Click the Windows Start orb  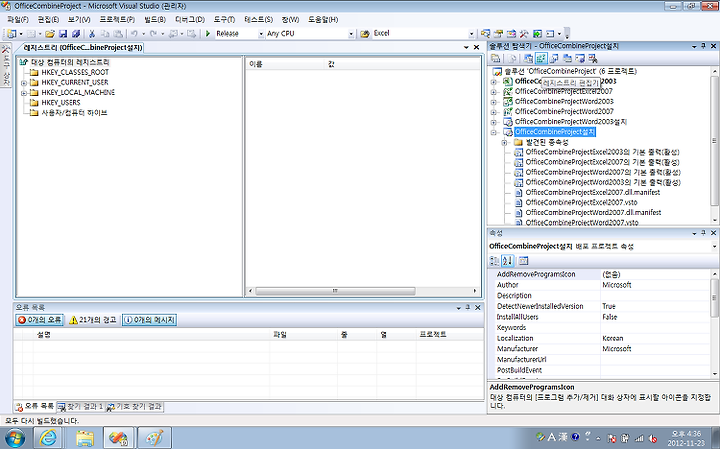point(14,438)
